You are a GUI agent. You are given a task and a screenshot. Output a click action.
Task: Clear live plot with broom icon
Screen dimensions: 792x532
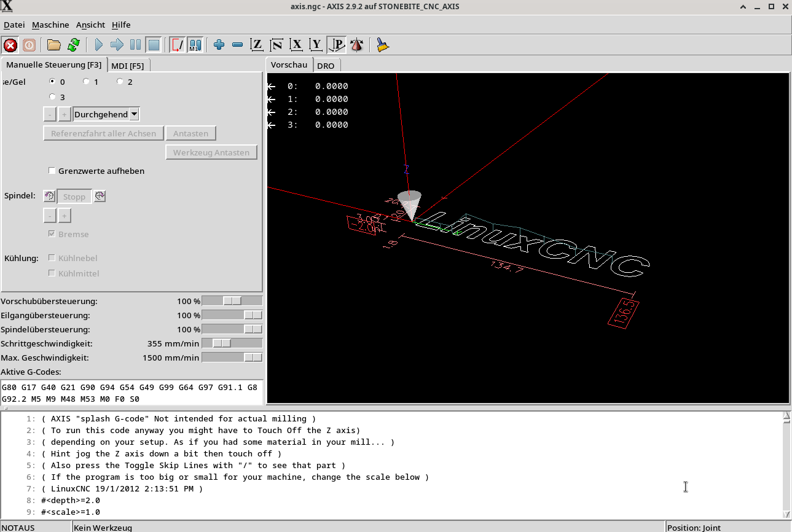383,45
